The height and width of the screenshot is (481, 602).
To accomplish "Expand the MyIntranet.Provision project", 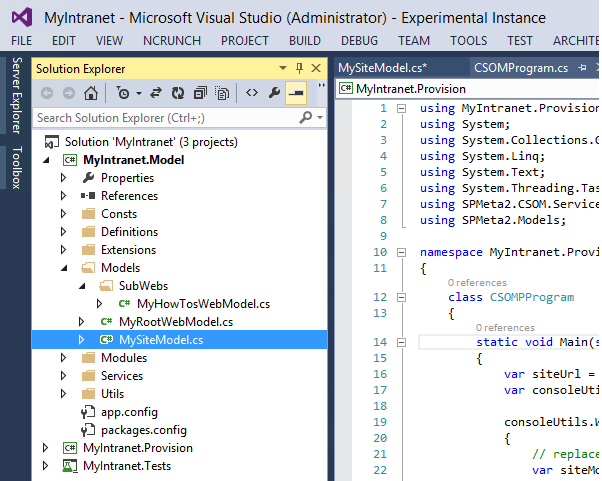I will (x=46, y=448).
